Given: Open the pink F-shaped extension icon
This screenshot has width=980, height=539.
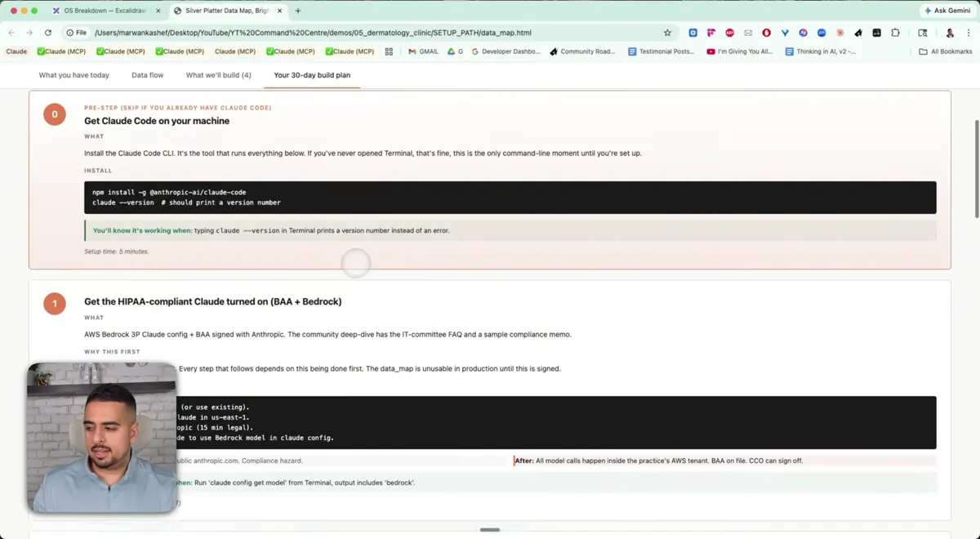Looking at the screenshot, I should [x=711, y=33].
